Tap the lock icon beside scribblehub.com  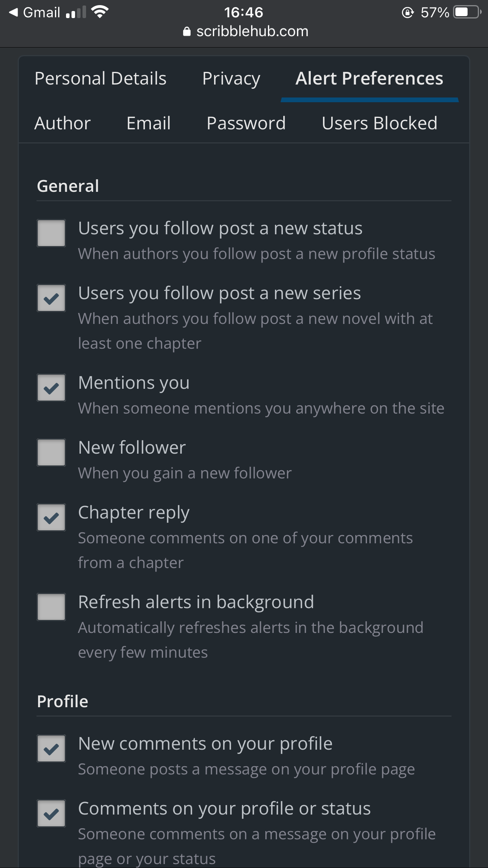(187, 32)
